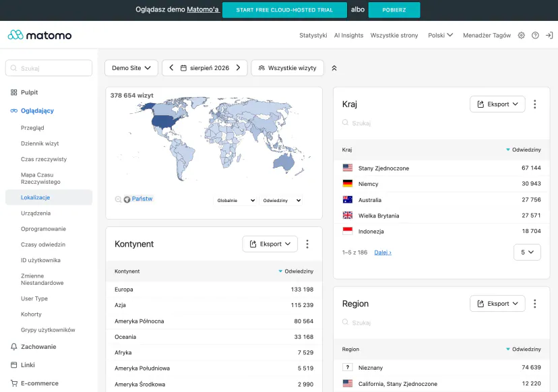The height and width of the screenshot is (392, 558).
Task: Click the Niemcy flag icon
Action: click(x=347, y=184)
